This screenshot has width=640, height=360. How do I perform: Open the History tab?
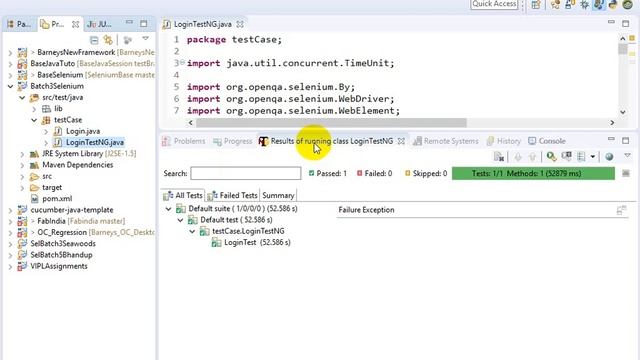click(504, 141)
